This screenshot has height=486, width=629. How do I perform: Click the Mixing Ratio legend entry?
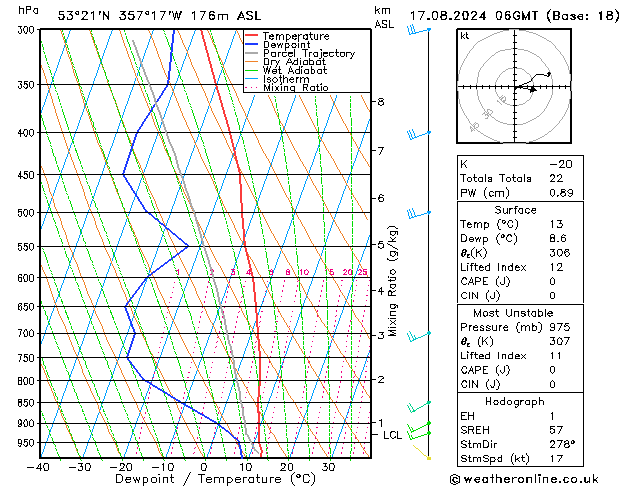click(x=287, y=88)
